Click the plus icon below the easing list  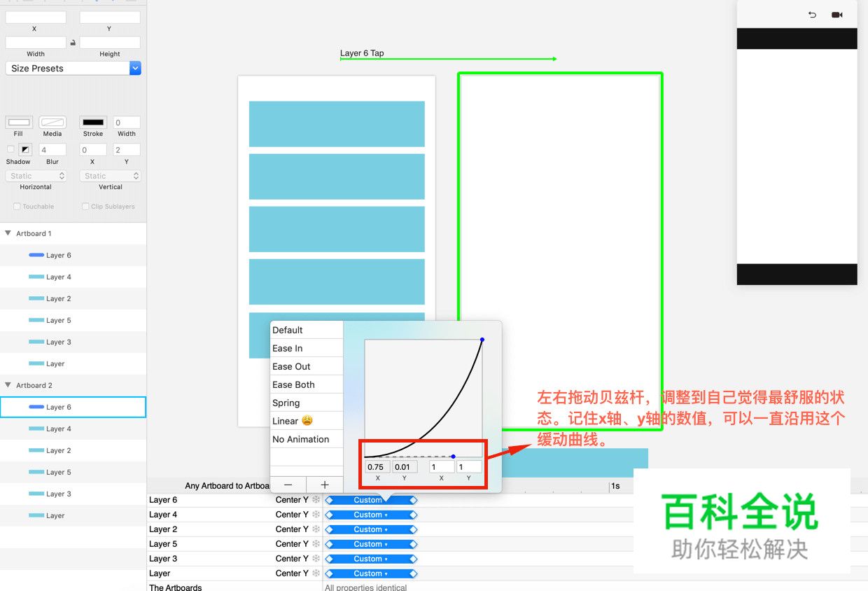[325, 485]
